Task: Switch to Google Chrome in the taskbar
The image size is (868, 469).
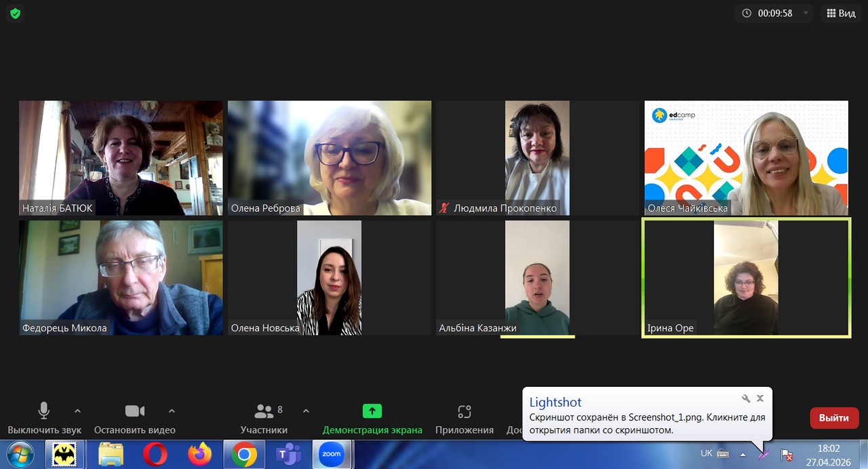Action: (244, 454)
